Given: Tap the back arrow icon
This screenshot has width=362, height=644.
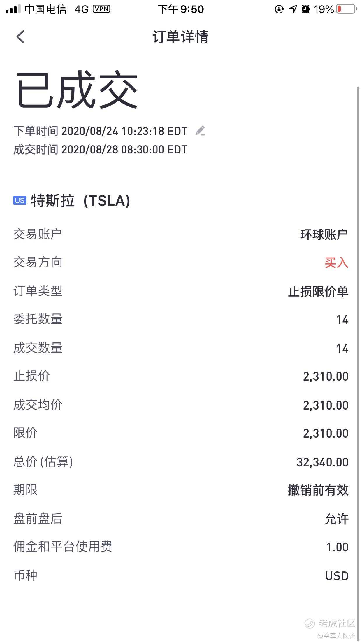Looking at the screenshot, I should [20, 37].
